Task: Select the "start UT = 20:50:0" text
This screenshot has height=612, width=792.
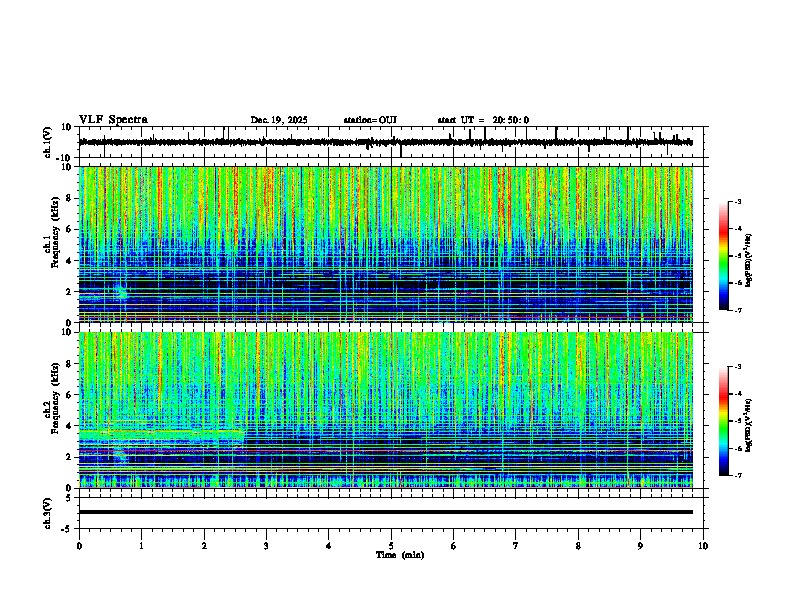Action: tap(483, 120)
